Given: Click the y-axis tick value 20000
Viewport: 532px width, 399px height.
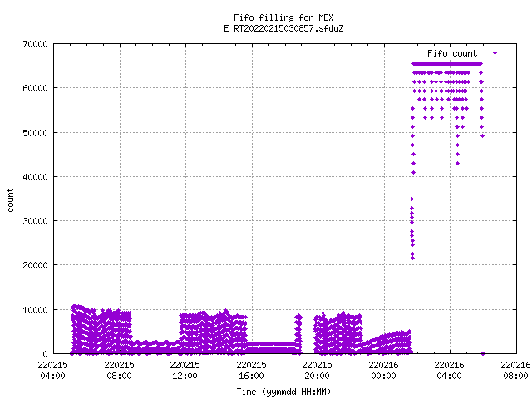Looking at the screenshot, I should coord(35,265).
